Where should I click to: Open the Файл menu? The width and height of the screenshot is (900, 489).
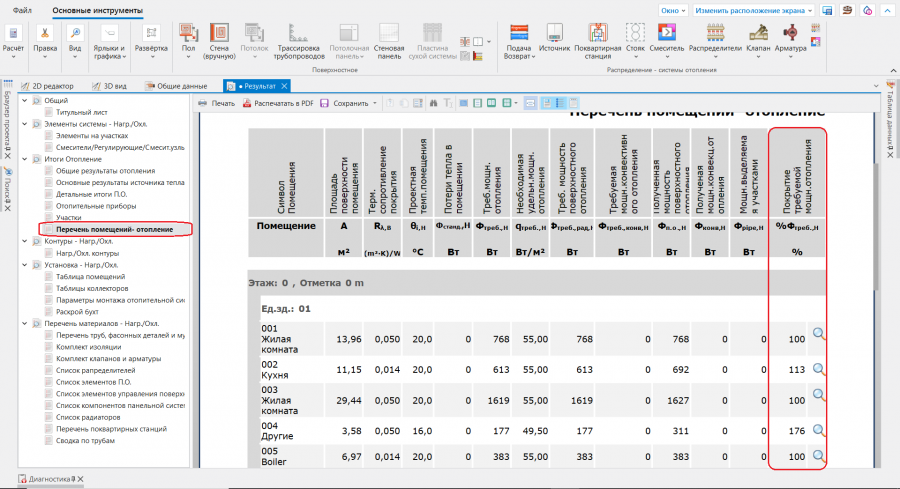(x=22, y=10)
